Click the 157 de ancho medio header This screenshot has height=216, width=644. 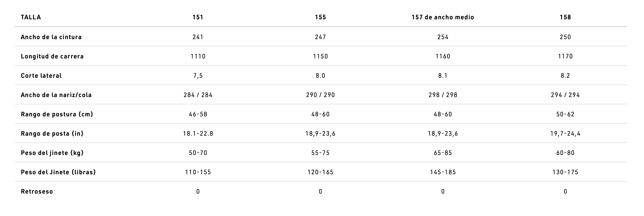coord(443,17)
